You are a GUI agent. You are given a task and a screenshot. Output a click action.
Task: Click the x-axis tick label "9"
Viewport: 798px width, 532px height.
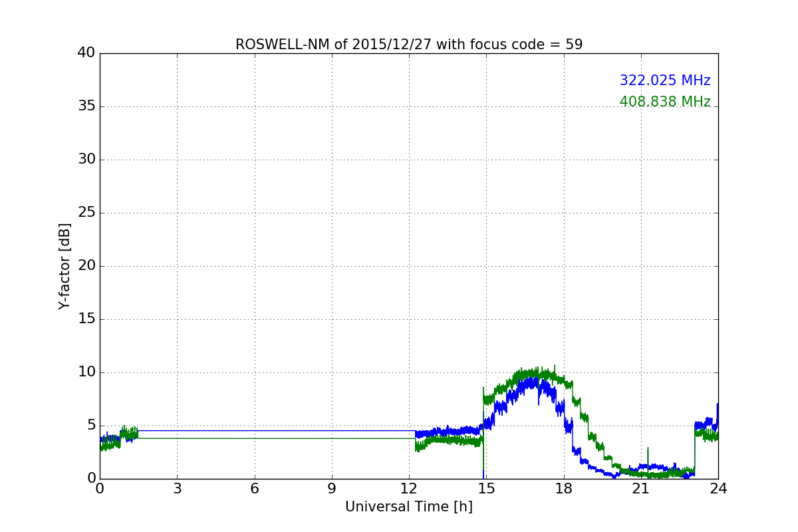coord(332,489)
